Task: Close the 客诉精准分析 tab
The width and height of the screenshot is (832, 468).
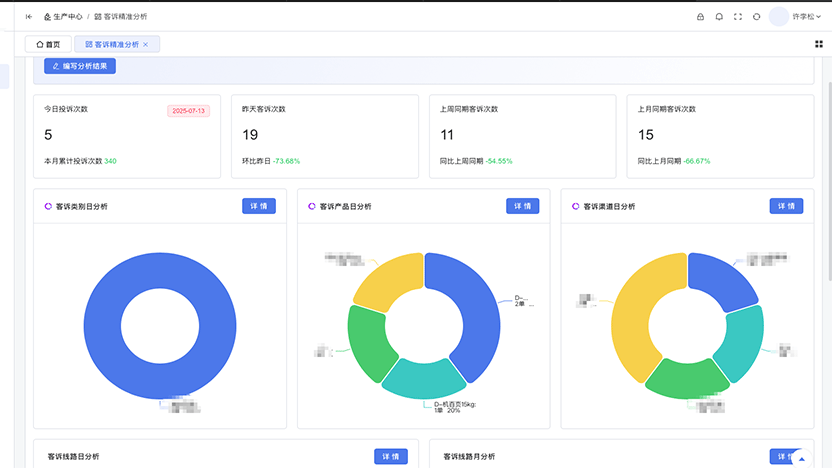Action: tap(145, 45)
